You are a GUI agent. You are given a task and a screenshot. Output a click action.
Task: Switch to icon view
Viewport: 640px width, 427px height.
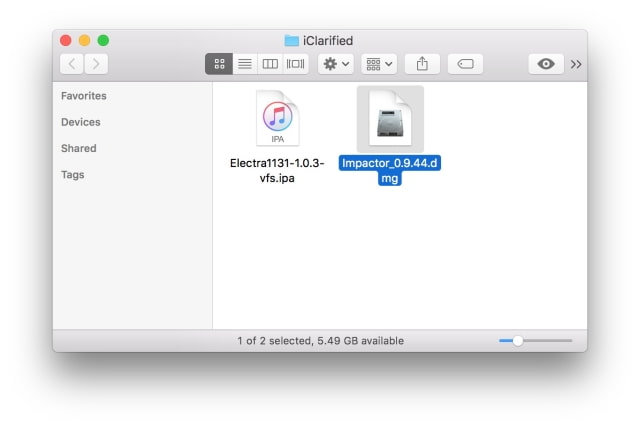[x=219, y=64]
